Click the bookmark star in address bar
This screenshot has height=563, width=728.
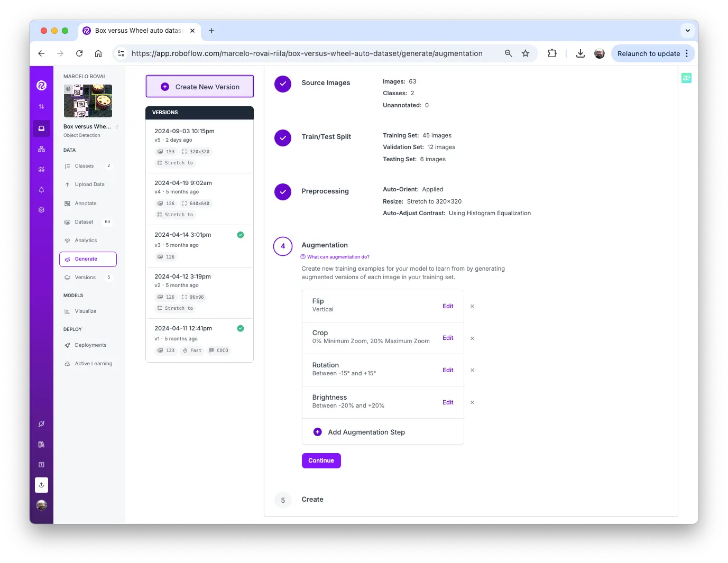(525, 53)
